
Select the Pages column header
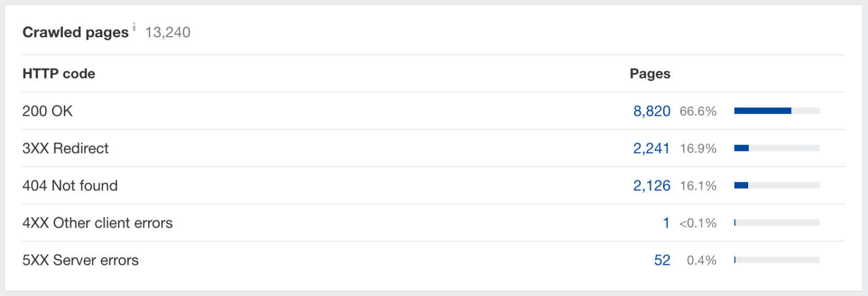[x=650, y=74]
